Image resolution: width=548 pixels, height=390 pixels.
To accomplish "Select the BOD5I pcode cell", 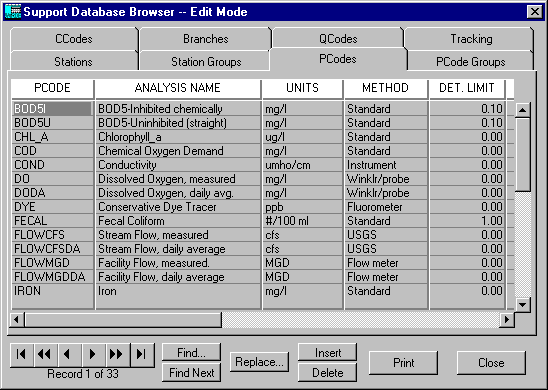I will coord(52,109).
